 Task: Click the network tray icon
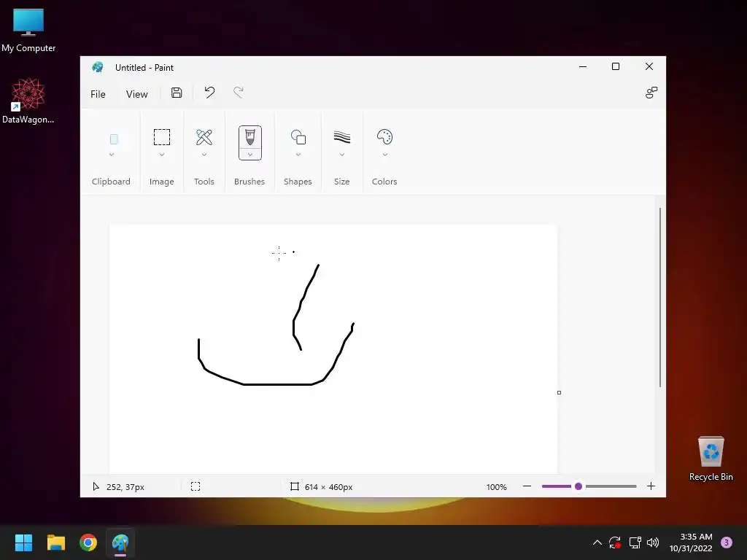[635, 542]
